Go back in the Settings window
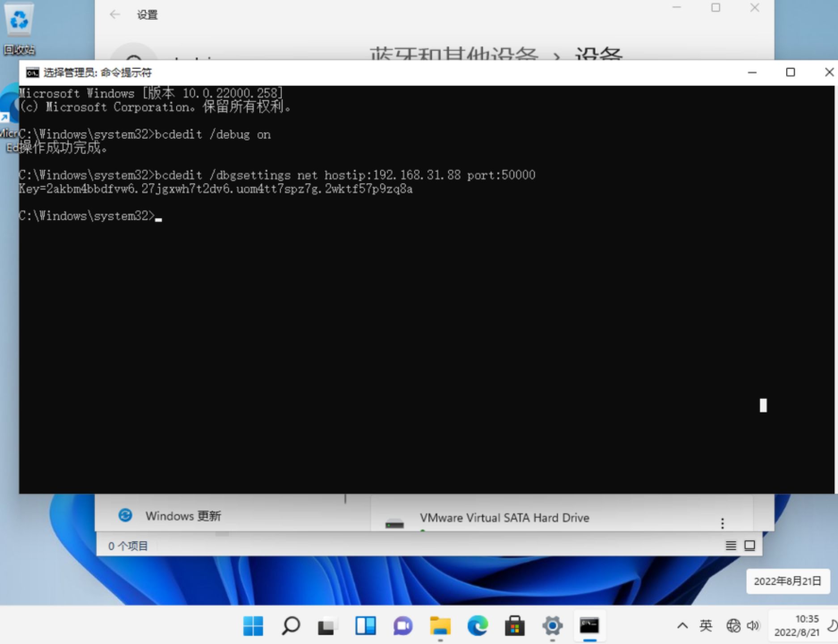The image size is (838, 644). pyautogui.click(x=115, y=15)
